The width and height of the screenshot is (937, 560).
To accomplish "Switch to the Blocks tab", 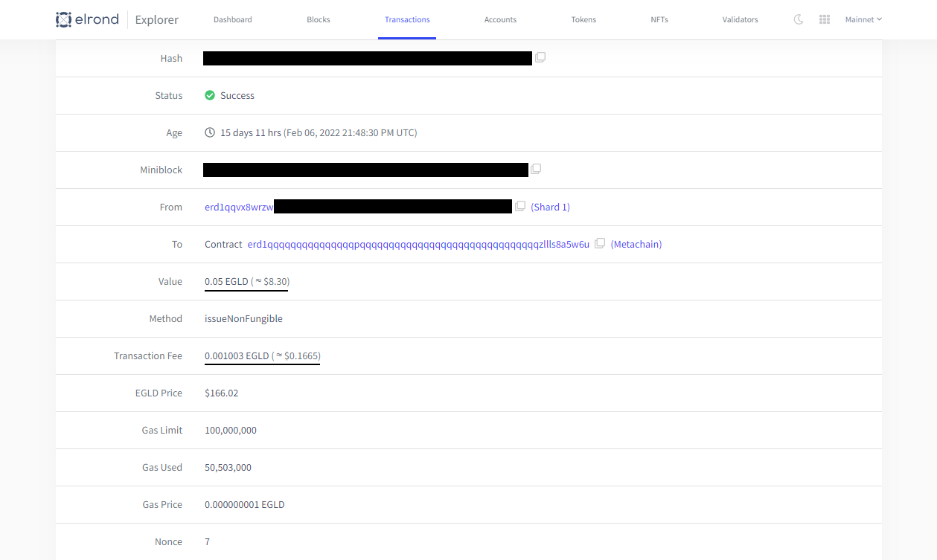I will coord(319,19).
